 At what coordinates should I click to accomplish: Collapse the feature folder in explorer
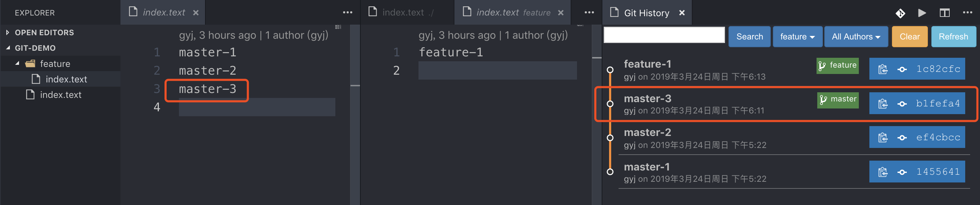coord(17,63)
